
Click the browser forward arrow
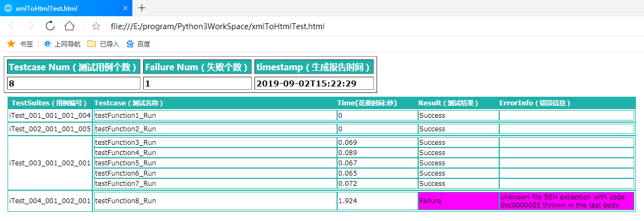(x=31, y=26)
